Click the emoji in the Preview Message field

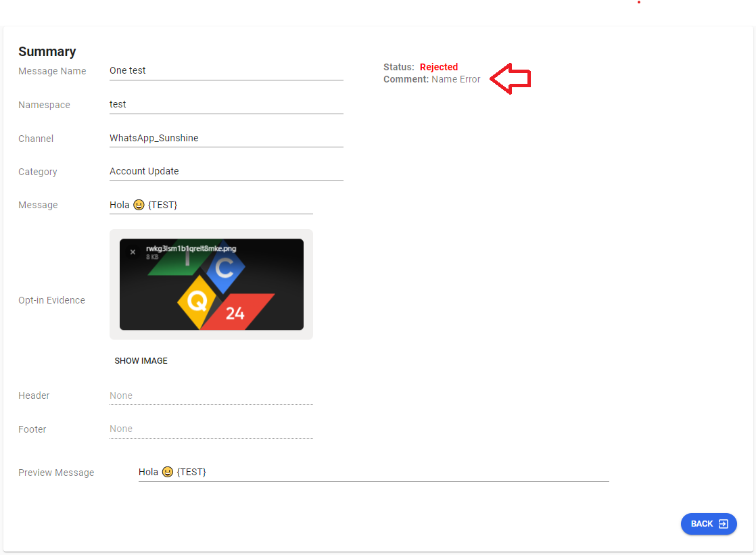(168, 473)
